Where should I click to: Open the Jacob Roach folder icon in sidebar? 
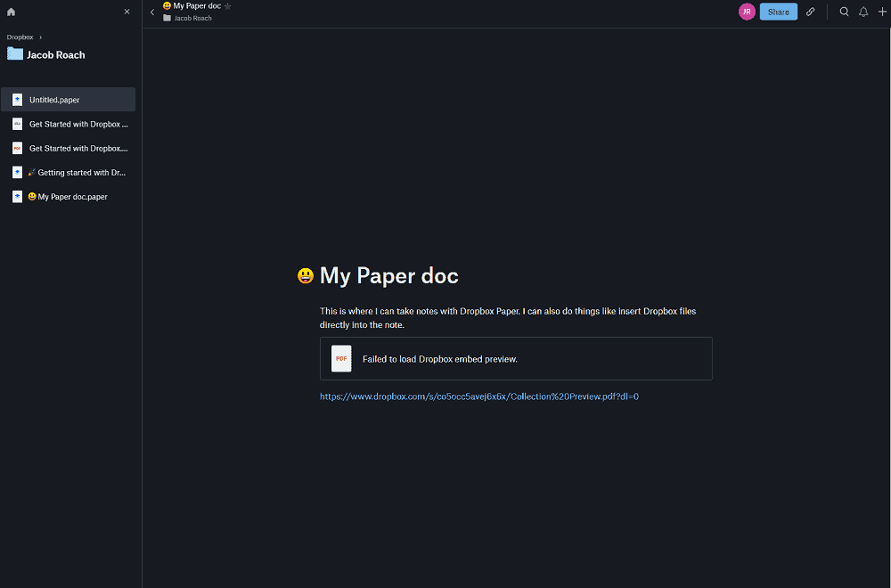(x=15, y=54)
